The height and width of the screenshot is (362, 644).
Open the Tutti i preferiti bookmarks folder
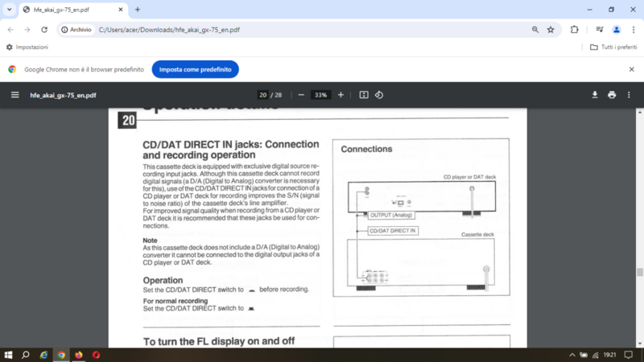(x=613, y=47)
